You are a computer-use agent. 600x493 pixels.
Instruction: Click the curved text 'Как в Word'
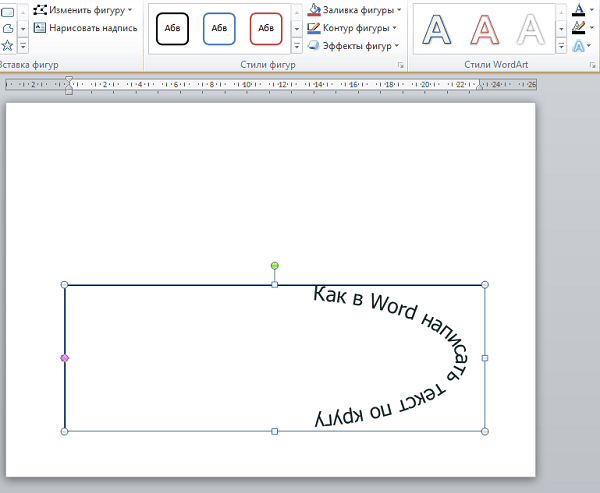pos(365,302)
